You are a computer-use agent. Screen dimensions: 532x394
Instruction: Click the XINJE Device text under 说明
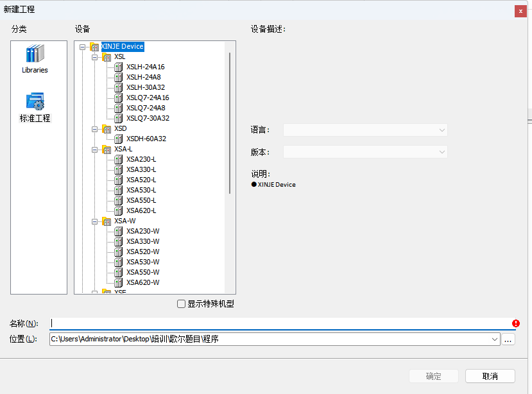[277, 185]
